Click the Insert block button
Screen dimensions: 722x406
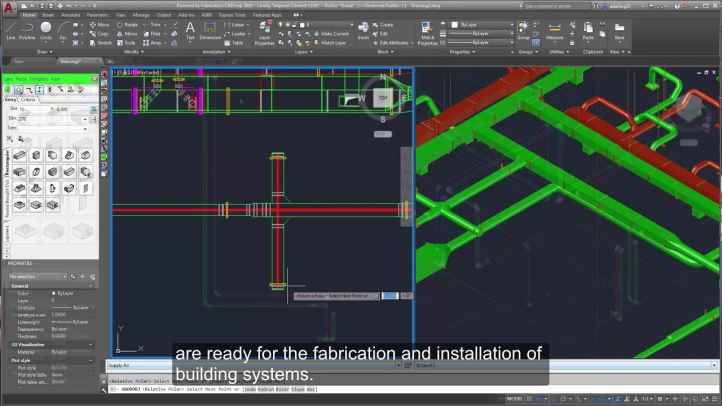[x=364, y=30]
